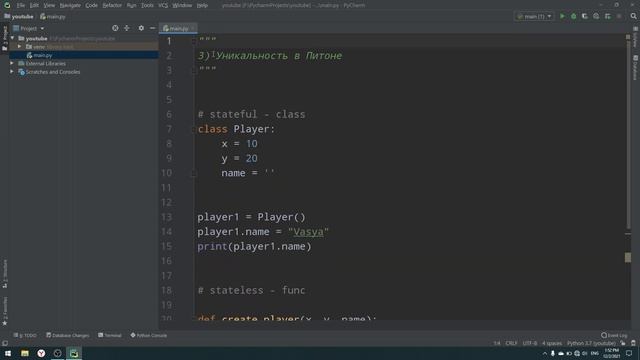Run the main configuration with the green play button
Image resolution: width=640 pixels, height=360 pixels.
click(x=562, y=16)
